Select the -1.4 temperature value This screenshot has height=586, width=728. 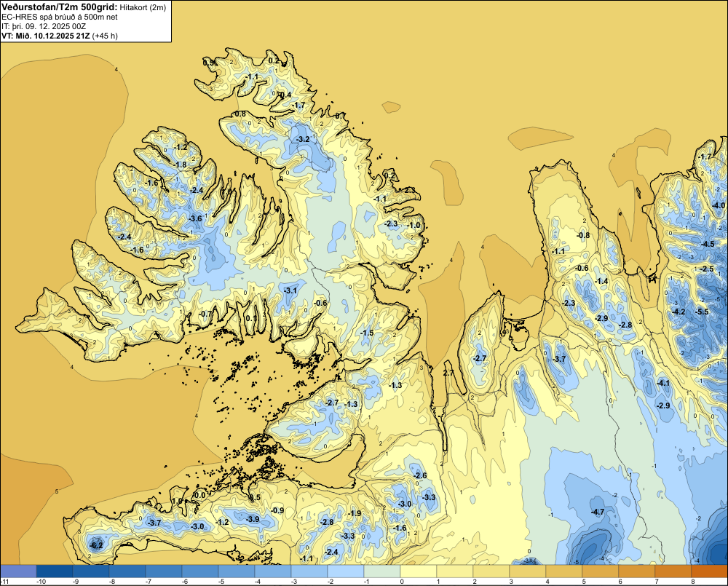pos(601,281)
